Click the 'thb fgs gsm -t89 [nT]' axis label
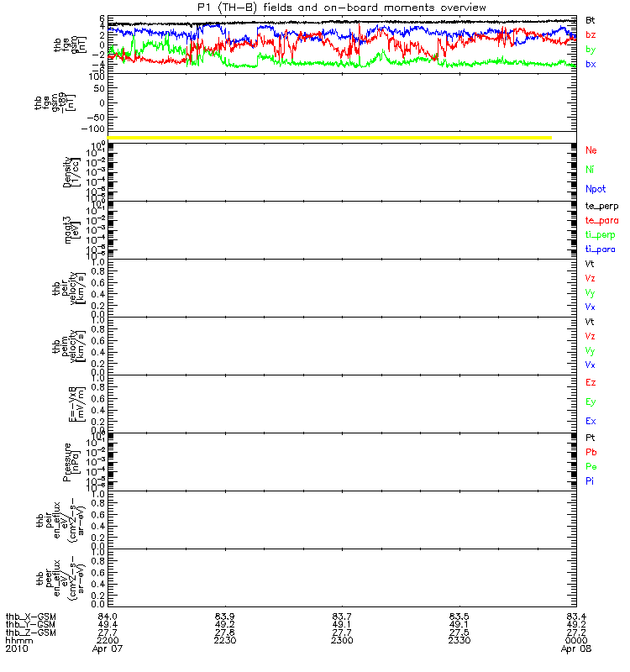630x672 pixels. tap(54, 102)
